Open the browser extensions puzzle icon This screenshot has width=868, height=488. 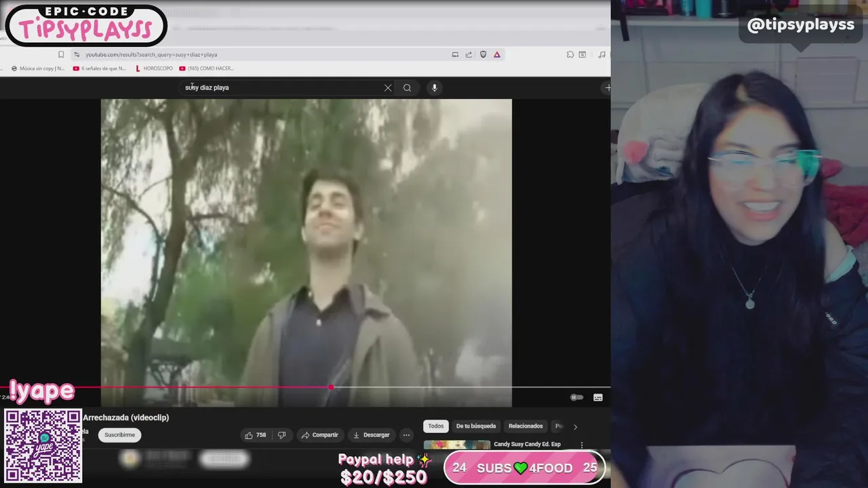[x=570, y=55]
